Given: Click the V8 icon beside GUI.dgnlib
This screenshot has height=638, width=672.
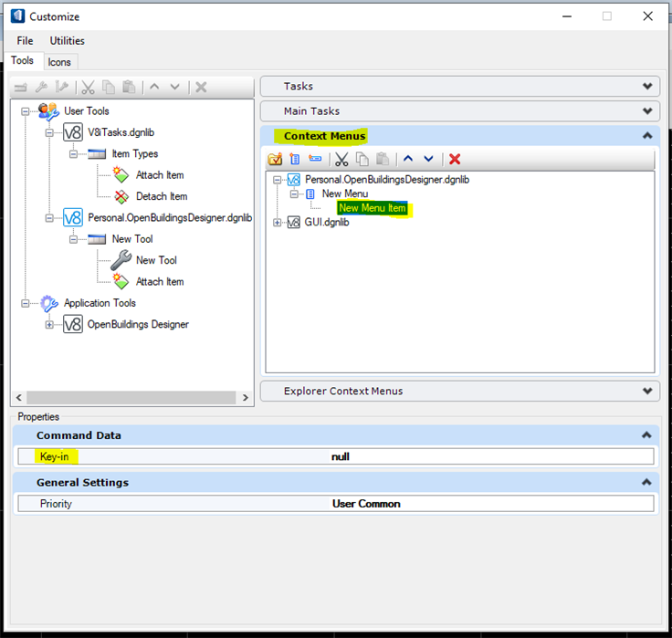Looking at the screenshot, I should pos(294,223).
